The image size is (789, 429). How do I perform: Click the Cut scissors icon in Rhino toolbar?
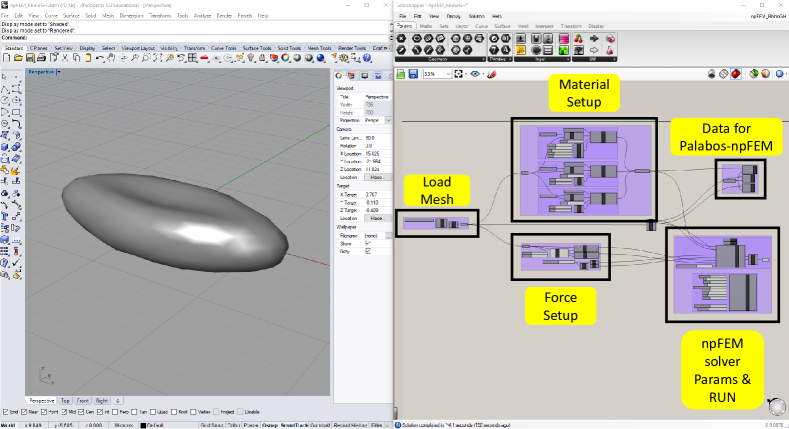[x=65, y=58]
